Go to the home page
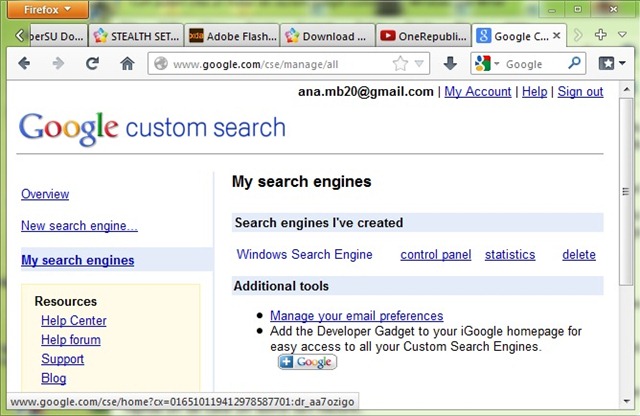Image resolution: width=640 pixels, height=416 pixels. tap(127, 63)
